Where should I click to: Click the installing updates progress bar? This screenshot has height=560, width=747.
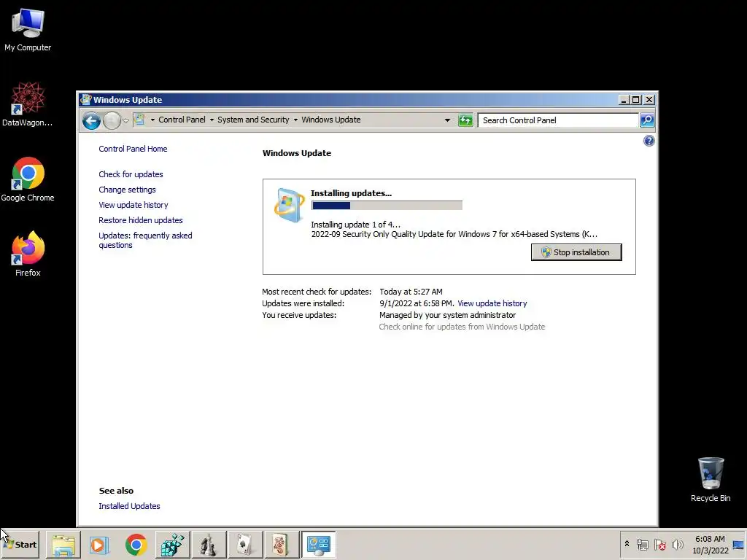coord(387,205)
